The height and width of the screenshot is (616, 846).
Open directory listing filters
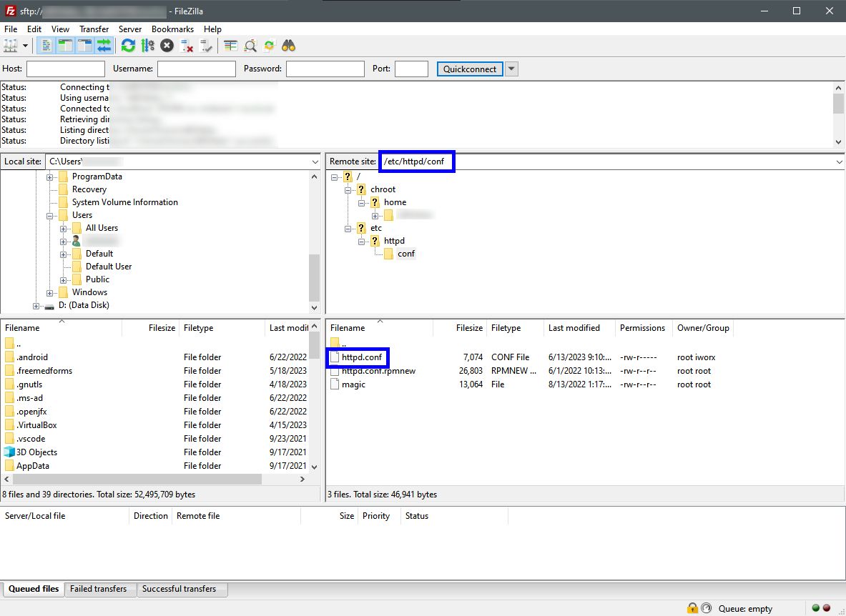[x=230, y=45]
